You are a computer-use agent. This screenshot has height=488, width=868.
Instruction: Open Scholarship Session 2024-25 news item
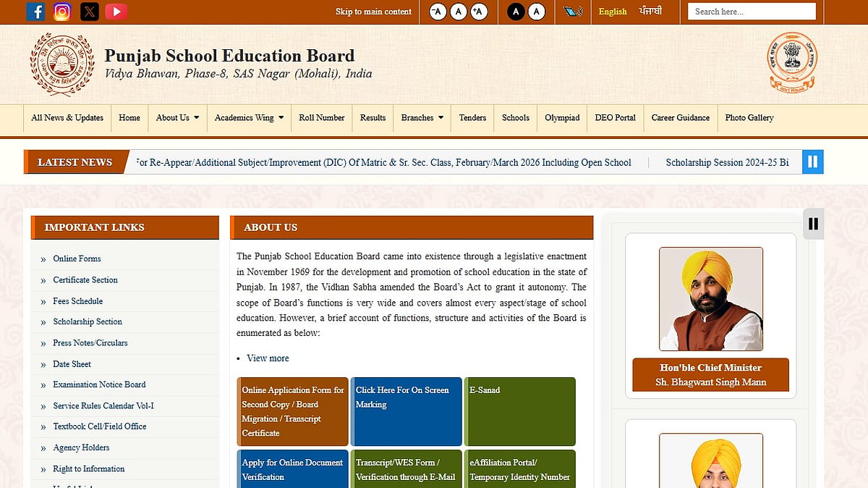tap(727, 162)
